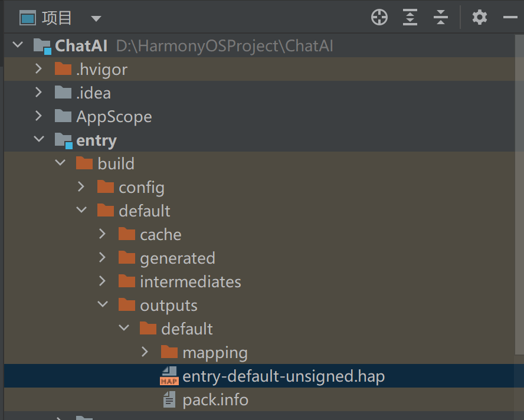
Task: Click the 项目 panel title
Action: click(x=57, y=18)
